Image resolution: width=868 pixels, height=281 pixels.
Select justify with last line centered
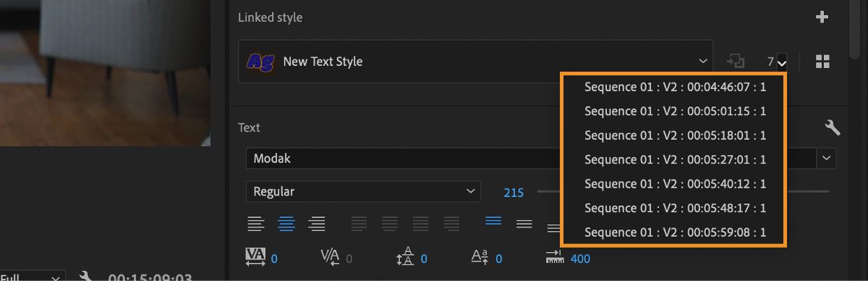(389, 224)
